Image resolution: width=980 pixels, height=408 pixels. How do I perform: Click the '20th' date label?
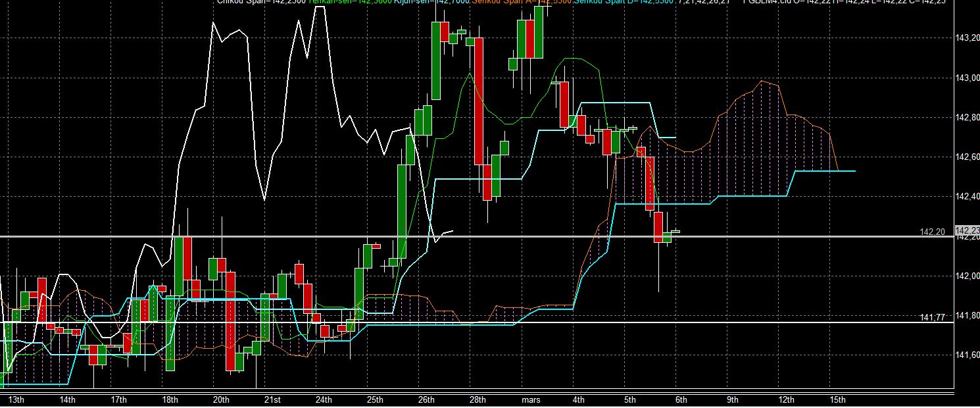click(x=221, y=400)
